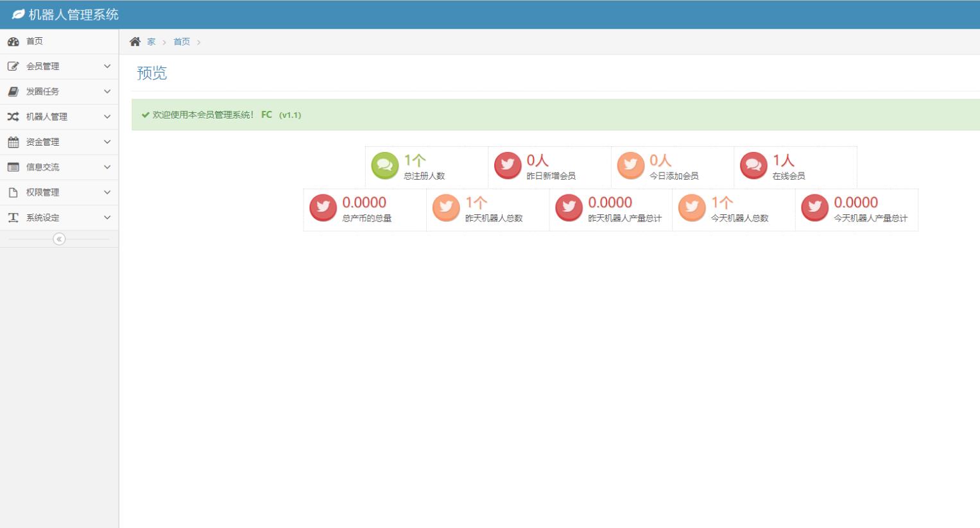Click the 昨天机器人产量总计 label
The image size is (980, 528).
coord(625,218)
